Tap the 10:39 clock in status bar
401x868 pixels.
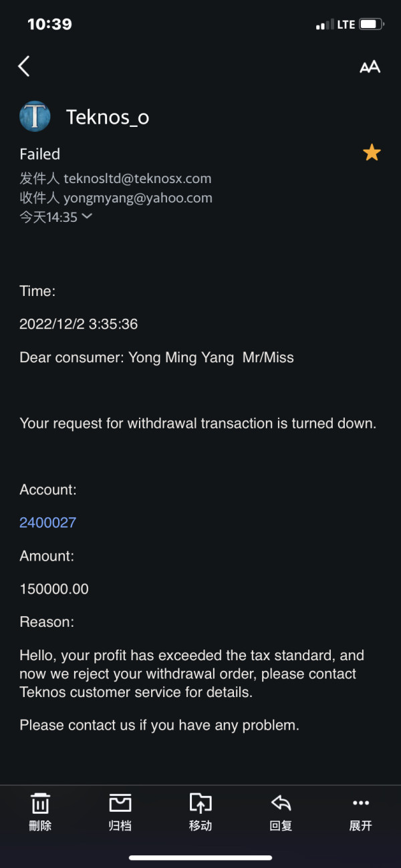coord(49,24)
